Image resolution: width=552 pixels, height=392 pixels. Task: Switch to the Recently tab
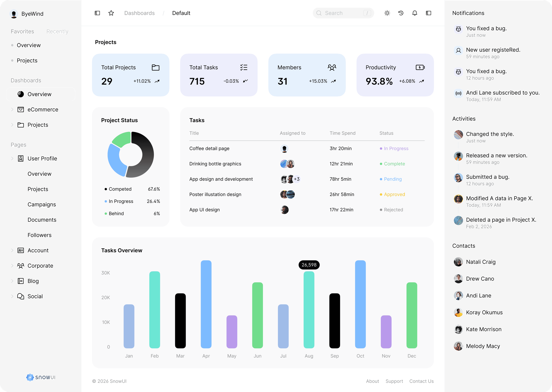57,31
